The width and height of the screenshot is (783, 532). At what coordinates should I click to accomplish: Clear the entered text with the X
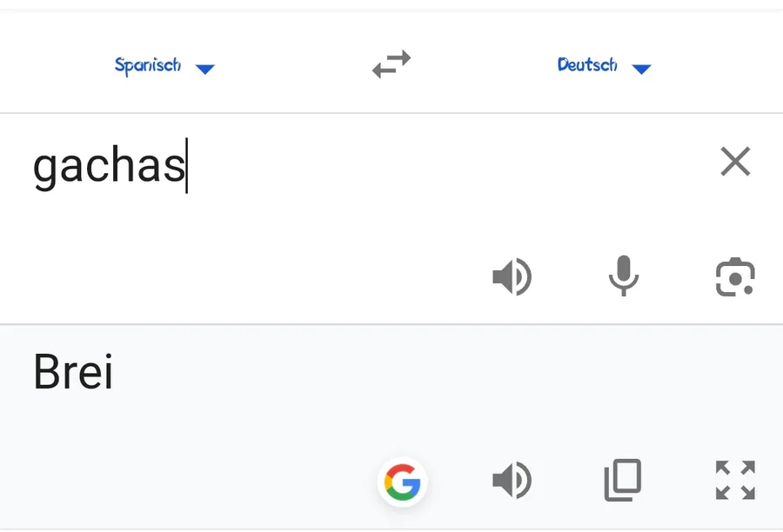pos(735,162)
